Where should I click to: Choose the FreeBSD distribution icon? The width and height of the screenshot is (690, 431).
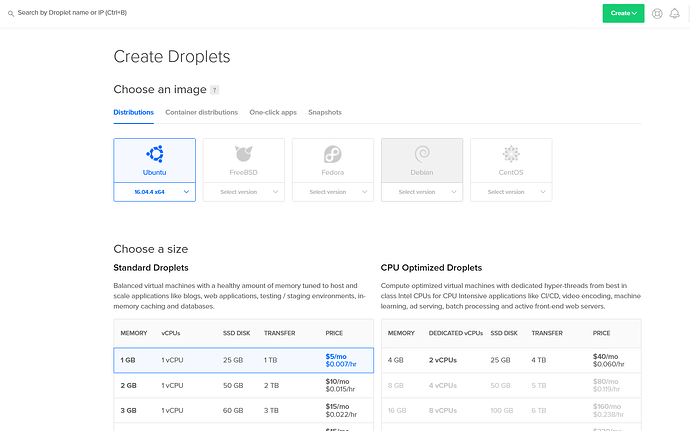pos(244,154)
